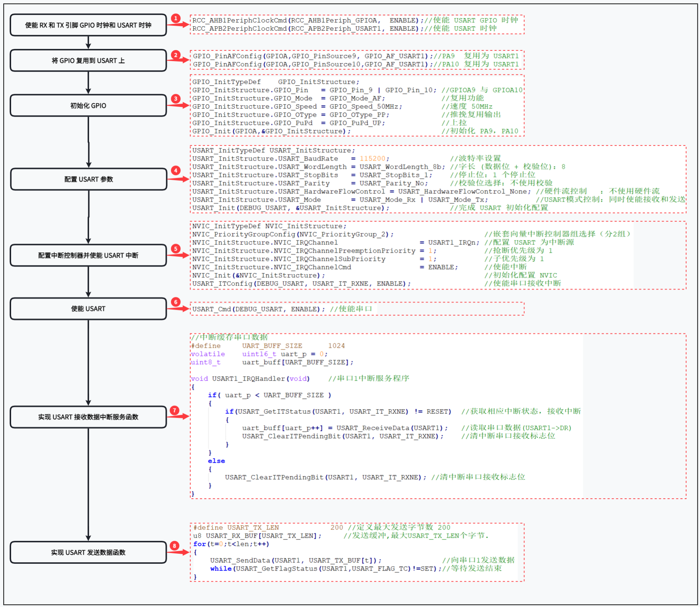
Task: Click the red circle numbered 8
Action: [174, 546]
